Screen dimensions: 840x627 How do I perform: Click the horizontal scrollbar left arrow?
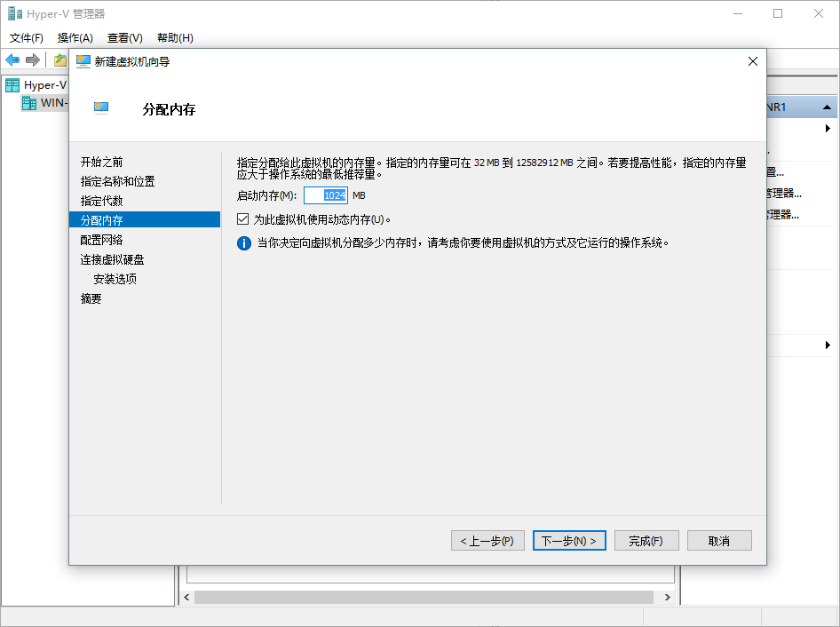pyautogui.click(x=186, y=597)
